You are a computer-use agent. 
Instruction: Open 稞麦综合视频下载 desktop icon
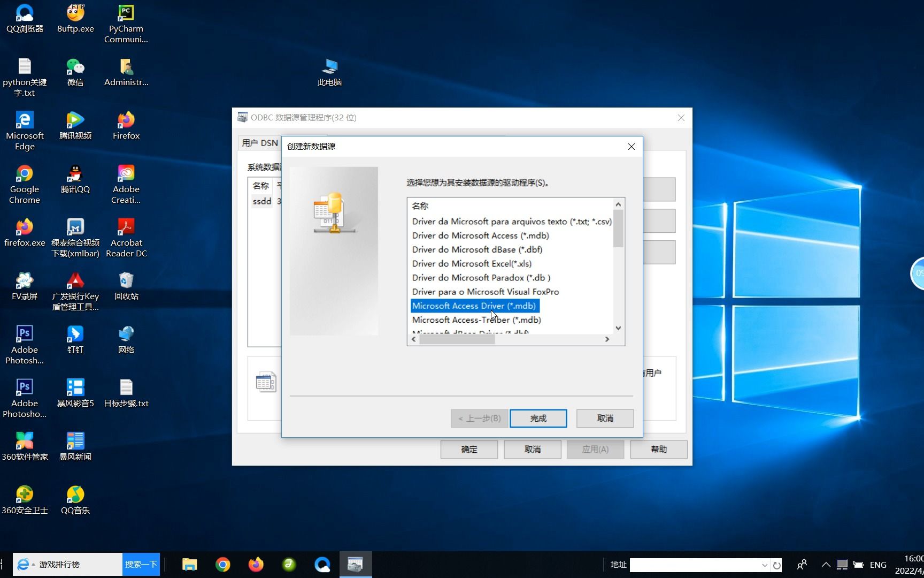[x=75, y=238]
